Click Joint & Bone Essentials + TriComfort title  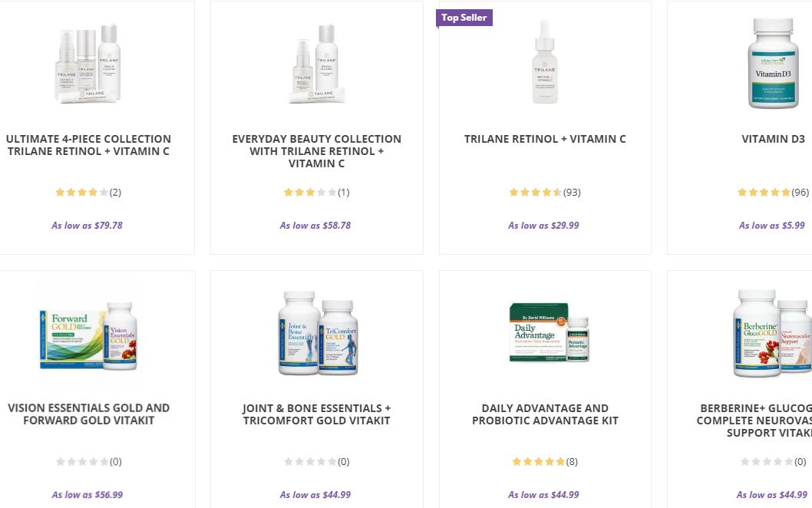[317, 414]
